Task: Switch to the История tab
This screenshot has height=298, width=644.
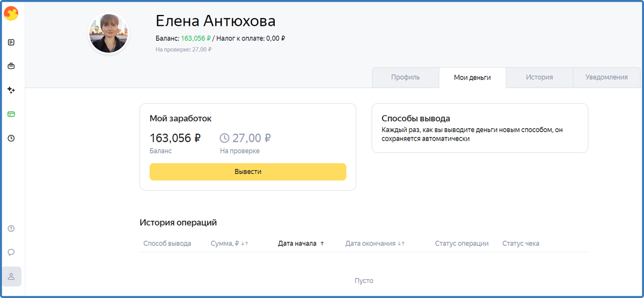Action: [539, 77]
